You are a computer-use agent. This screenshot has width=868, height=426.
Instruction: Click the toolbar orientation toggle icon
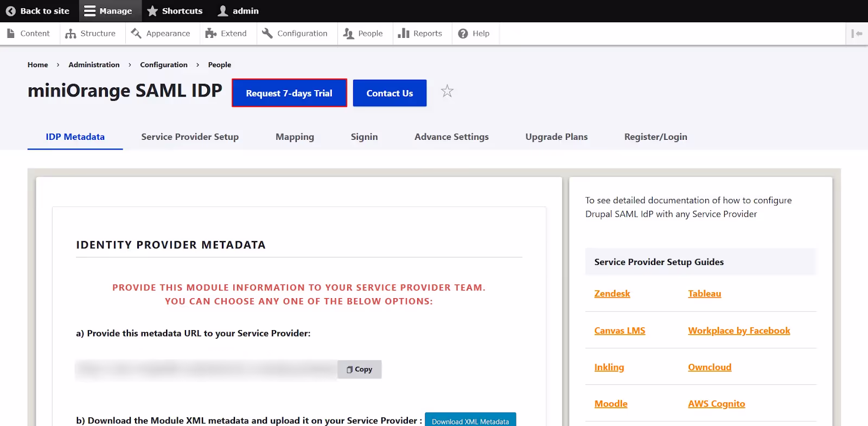tap(857, 34)
